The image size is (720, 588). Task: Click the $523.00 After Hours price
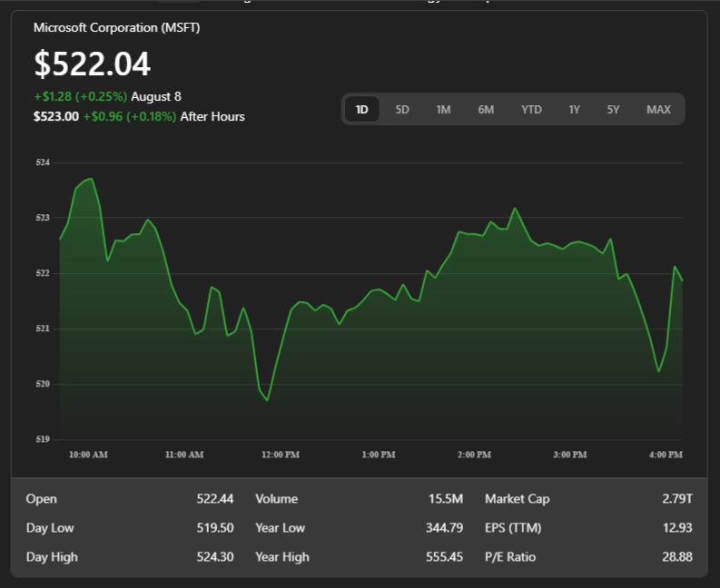click(55, 116)
